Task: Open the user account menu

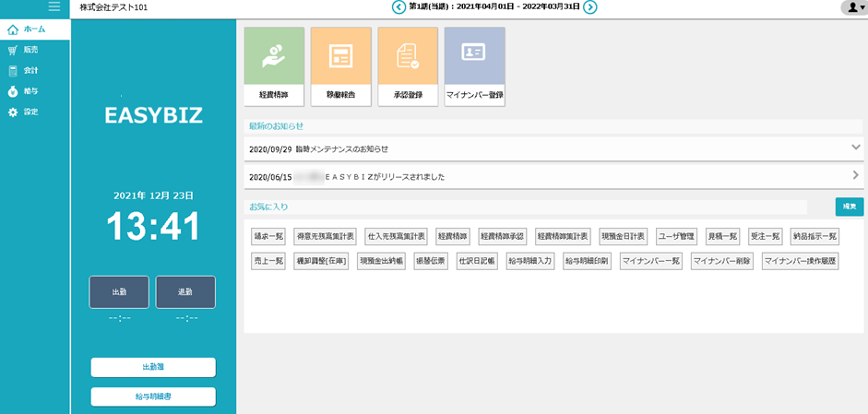Action: click(x=853, y=7)
